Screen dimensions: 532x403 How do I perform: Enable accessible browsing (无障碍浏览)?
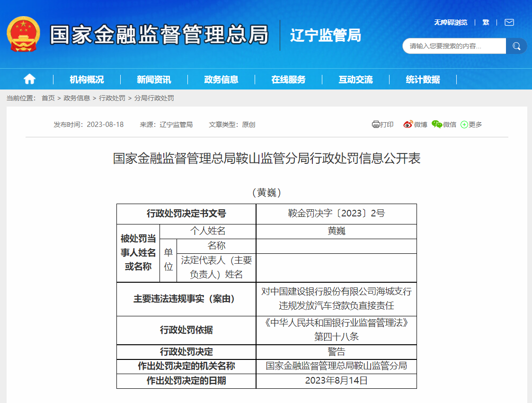click(x=451, y=22)
